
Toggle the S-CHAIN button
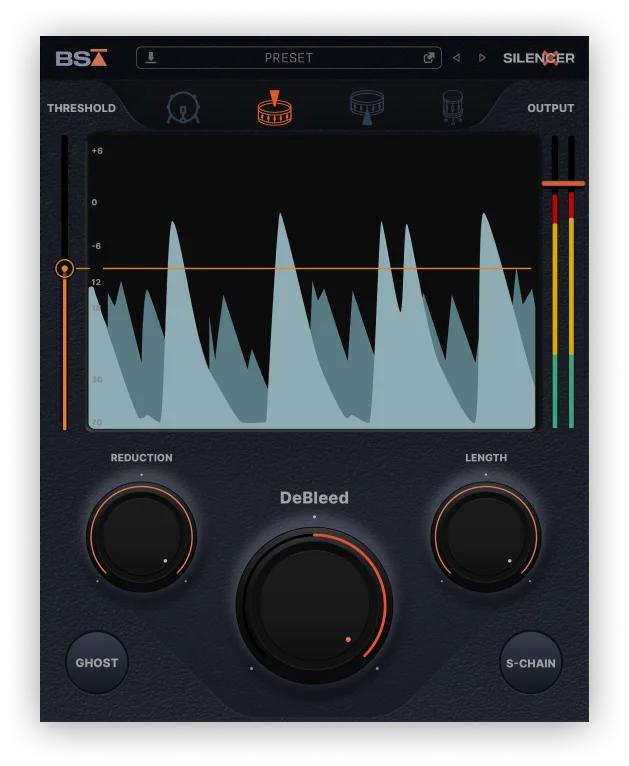tap(531, 662)
